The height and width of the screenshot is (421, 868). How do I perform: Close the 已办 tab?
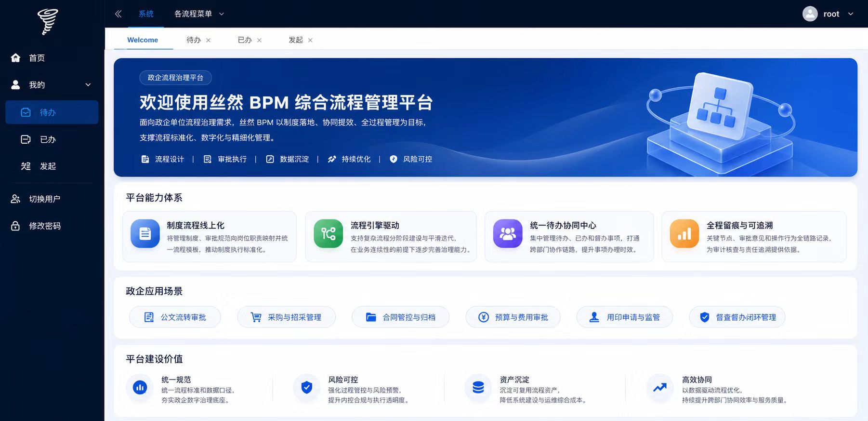[259, 41]
